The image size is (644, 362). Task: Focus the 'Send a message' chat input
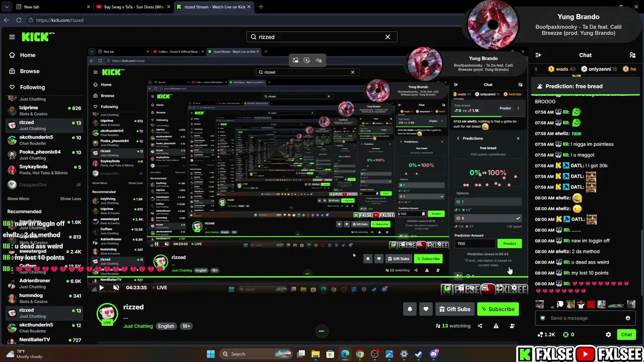(x=585, y=318)
